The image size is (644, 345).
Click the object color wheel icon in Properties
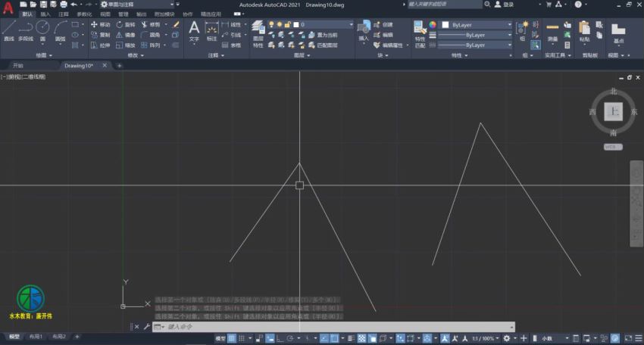(x=433, y=25)
